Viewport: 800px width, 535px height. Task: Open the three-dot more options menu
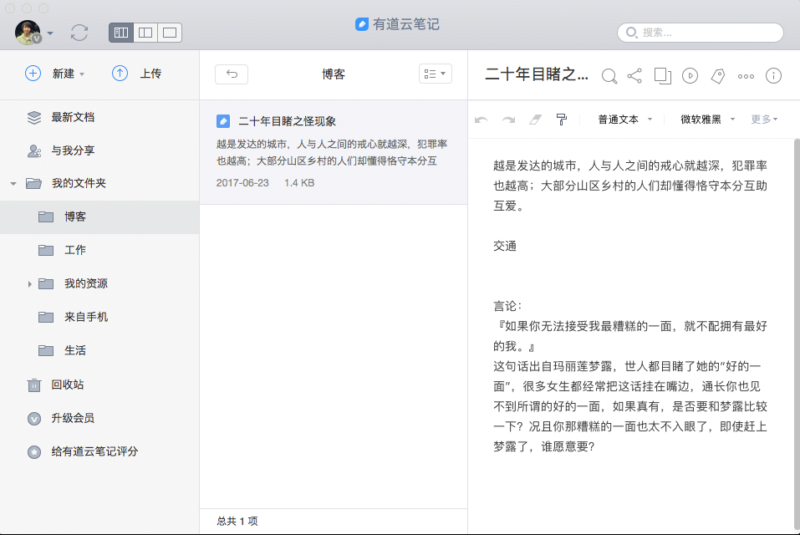pos(745,75)
